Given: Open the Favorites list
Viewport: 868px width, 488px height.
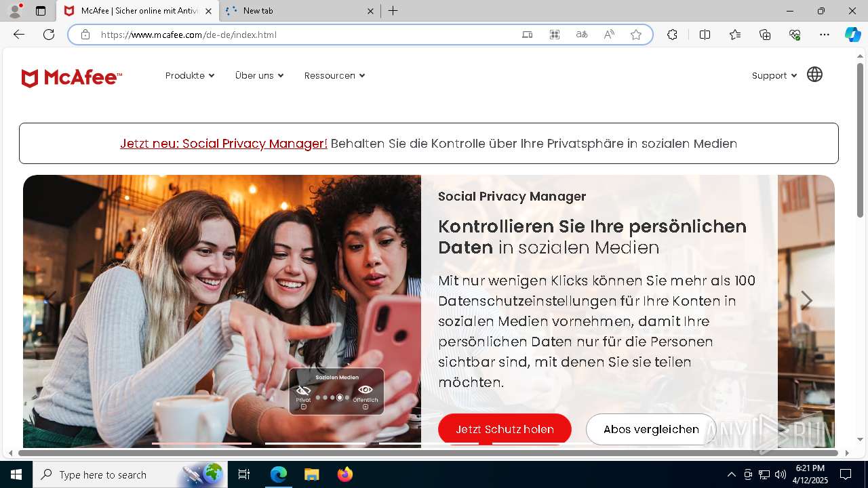Looking at the screenshot, I should click(735, 35).
